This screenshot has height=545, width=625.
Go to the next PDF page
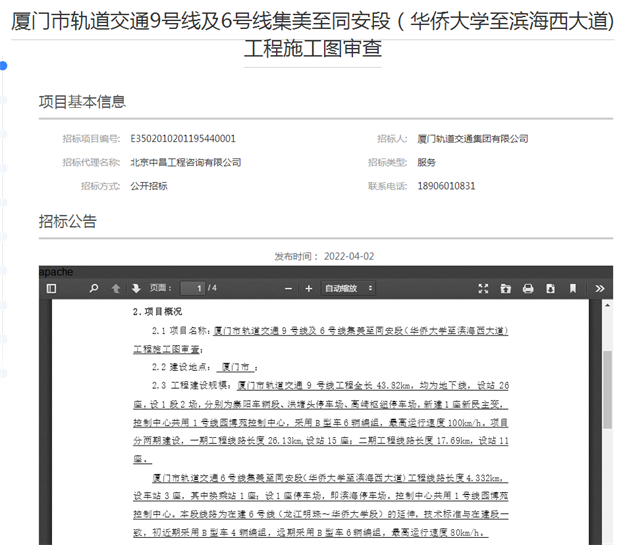(136, 288)
